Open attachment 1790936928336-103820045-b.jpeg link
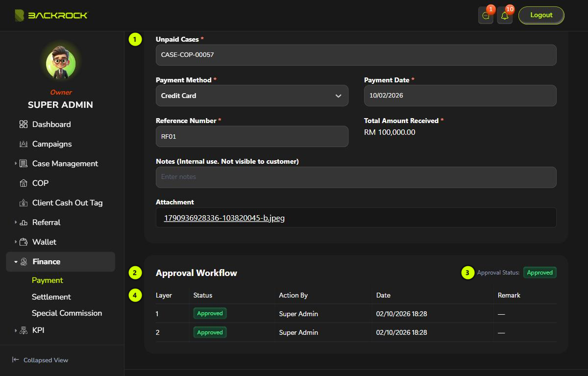588x376 pixels. tap(224, 218)
